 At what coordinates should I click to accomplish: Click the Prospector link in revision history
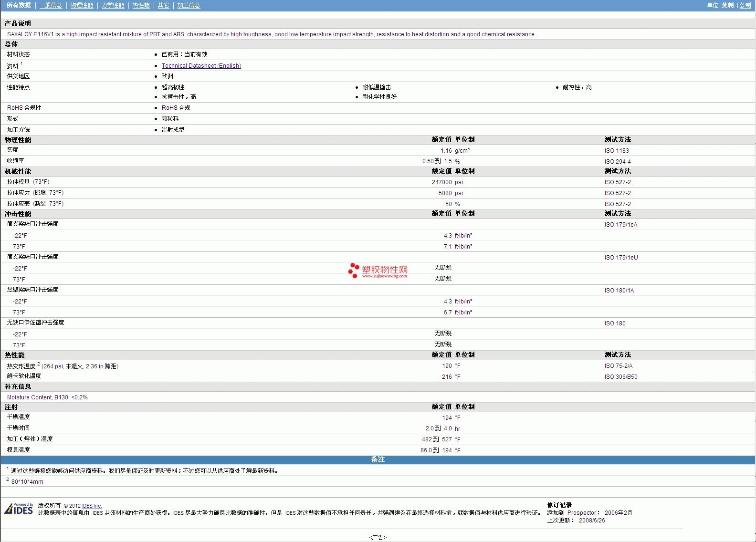tap(581, 513)
